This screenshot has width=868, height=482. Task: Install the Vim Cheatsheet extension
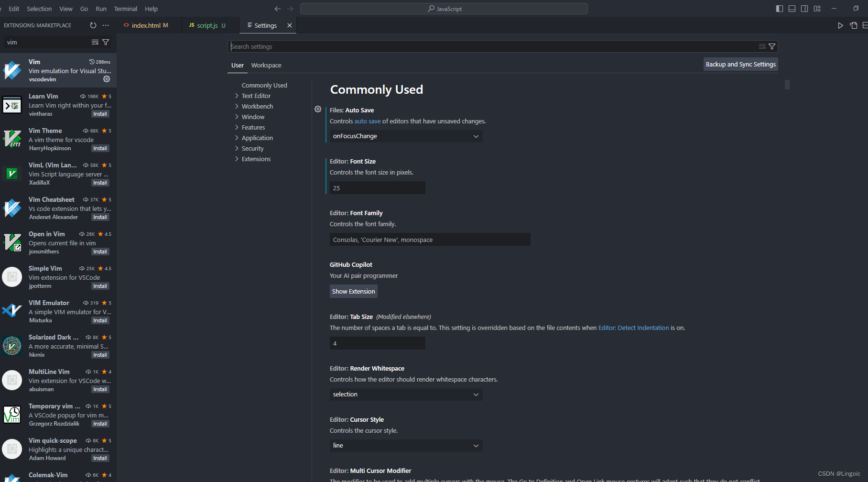(x=100, y=217)
